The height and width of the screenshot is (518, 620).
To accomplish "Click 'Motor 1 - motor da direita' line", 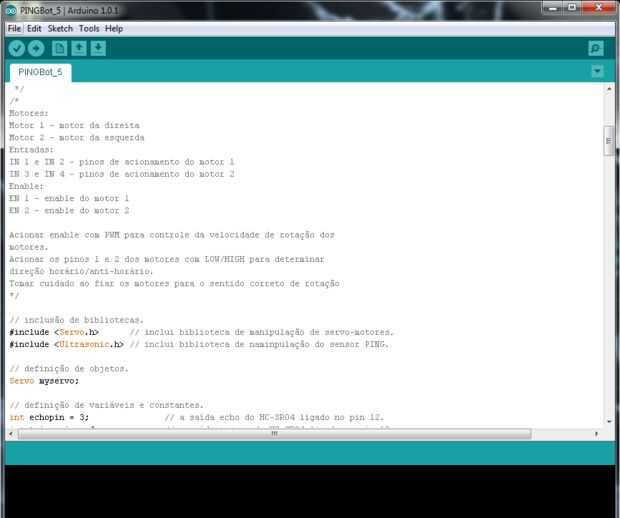I will click(74, 125).
